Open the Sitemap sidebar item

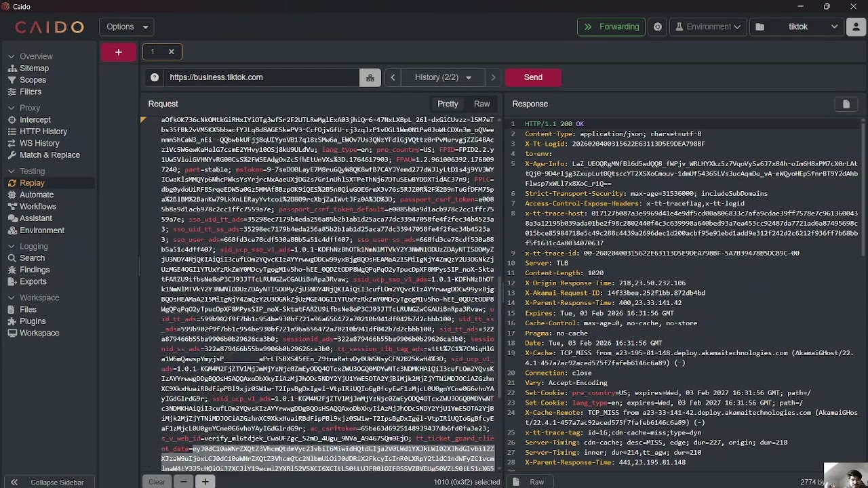pos(34,68)
